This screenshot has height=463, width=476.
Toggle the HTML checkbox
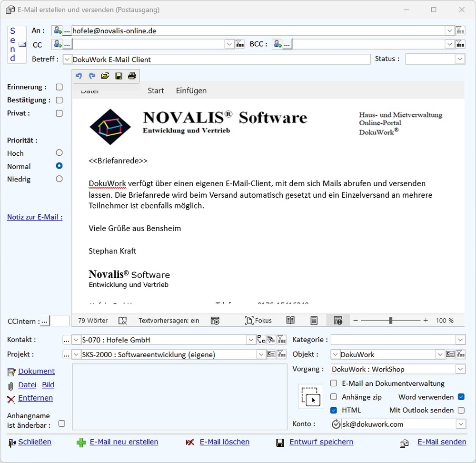(334, 410)
